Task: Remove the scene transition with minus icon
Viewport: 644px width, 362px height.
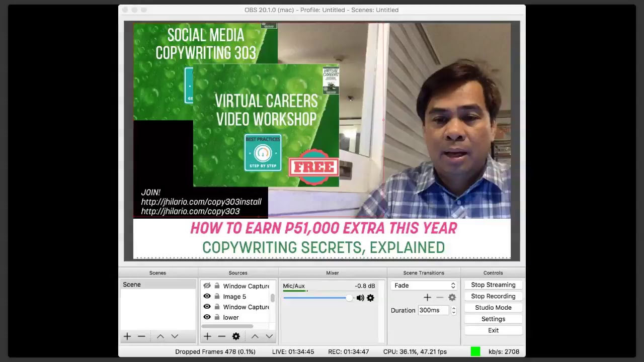Action: (x=440, y=298)
